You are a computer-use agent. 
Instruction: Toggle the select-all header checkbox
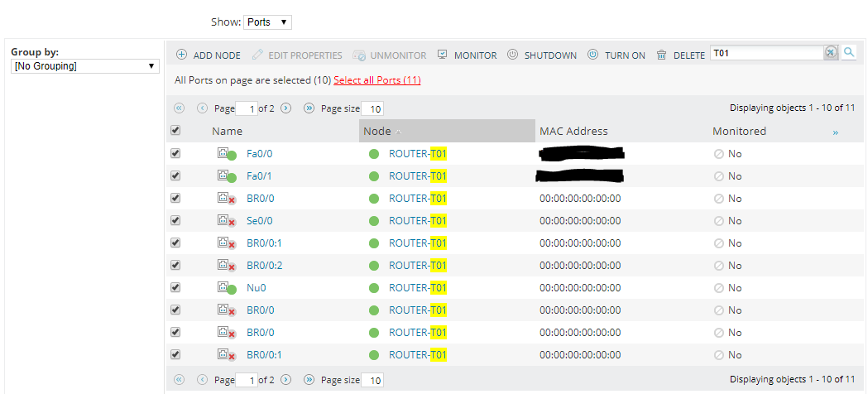(x=175, y=130)
